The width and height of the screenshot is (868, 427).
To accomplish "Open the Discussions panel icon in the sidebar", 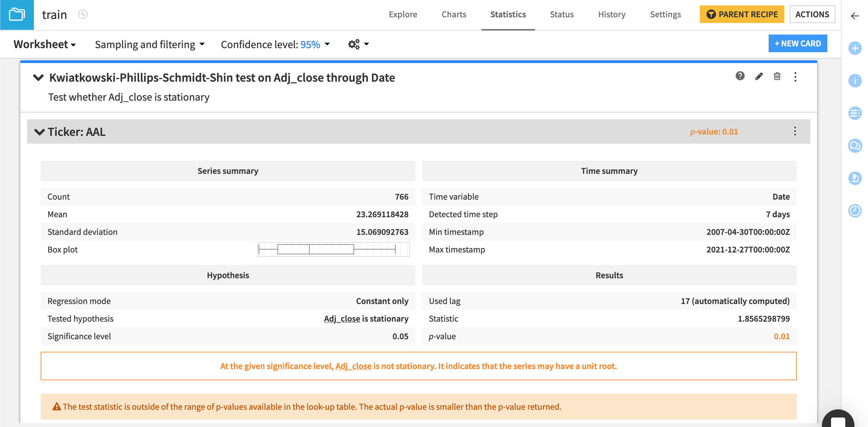I will 855,145.
